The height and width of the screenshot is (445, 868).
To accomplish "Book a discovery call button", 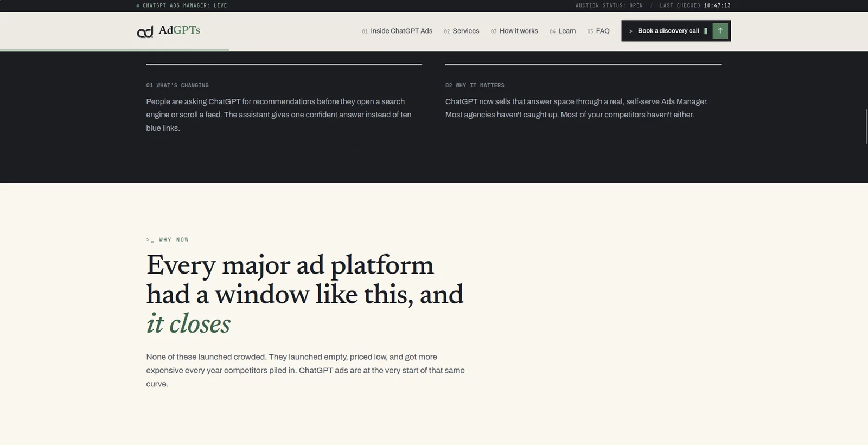I will [676, 31].
